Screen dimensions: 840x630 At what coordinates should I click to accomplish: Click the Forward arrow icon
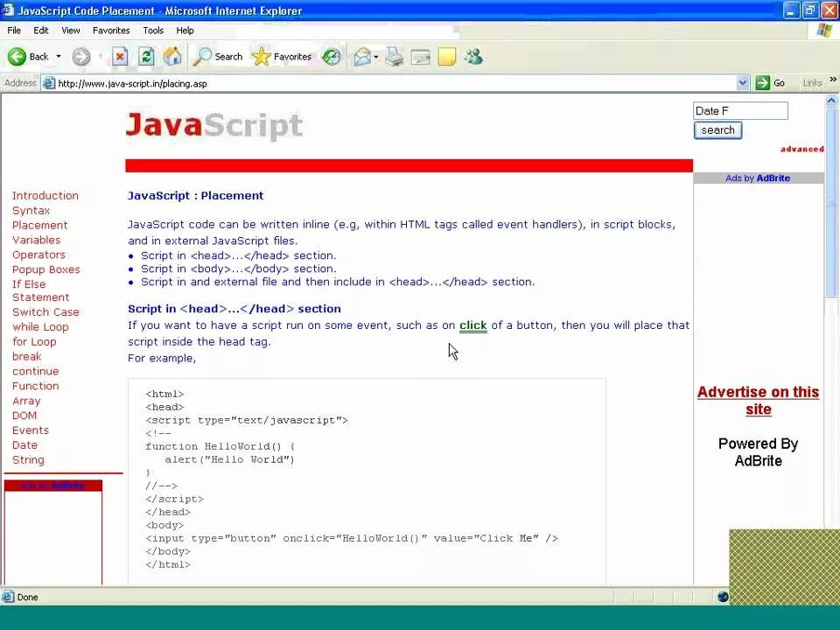click(x=80, y=56)
